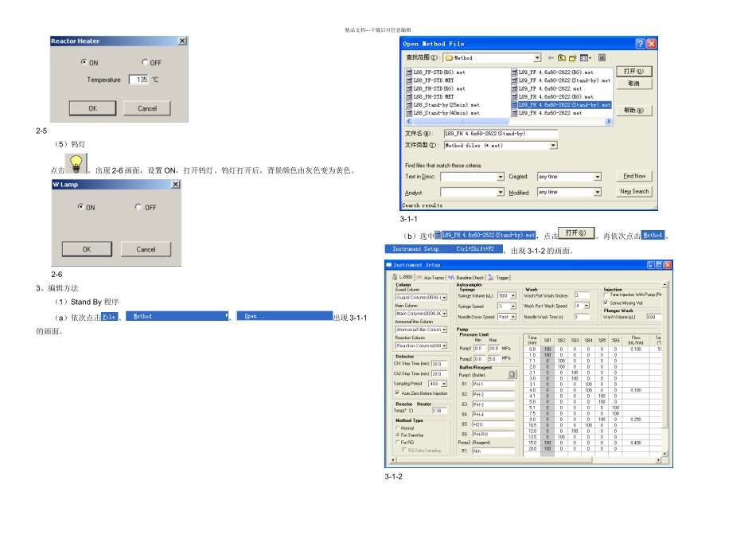Click the tungsten lamp light bulb icon
This screenshot has height=535, width=756.
(x=76, y=165)
